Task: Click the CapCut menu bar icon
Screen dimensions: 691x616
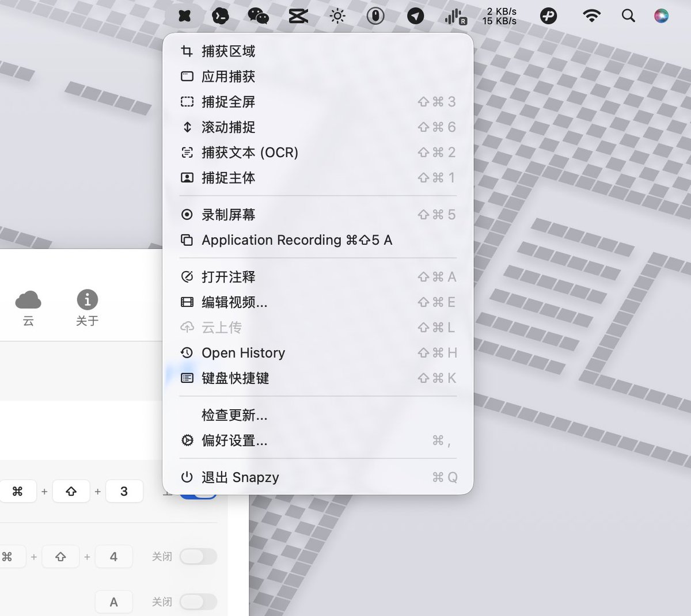Action: pyautogui.click(x=298, y=16)
